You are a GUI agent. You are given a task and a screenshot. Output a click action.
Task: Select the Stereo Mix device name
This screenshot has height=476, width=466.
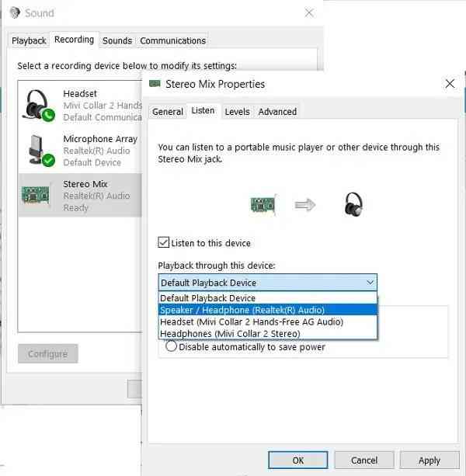(x=85, y=184)
